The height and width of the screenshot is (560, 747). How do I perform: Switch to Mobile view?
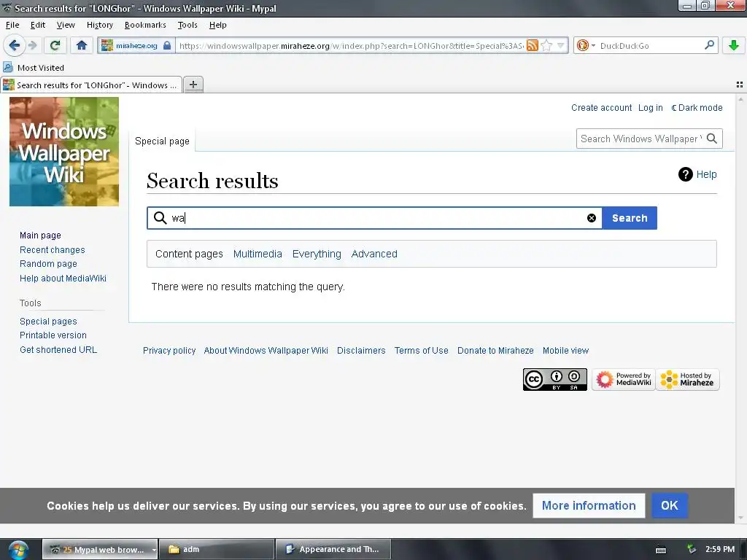[565, 351]
